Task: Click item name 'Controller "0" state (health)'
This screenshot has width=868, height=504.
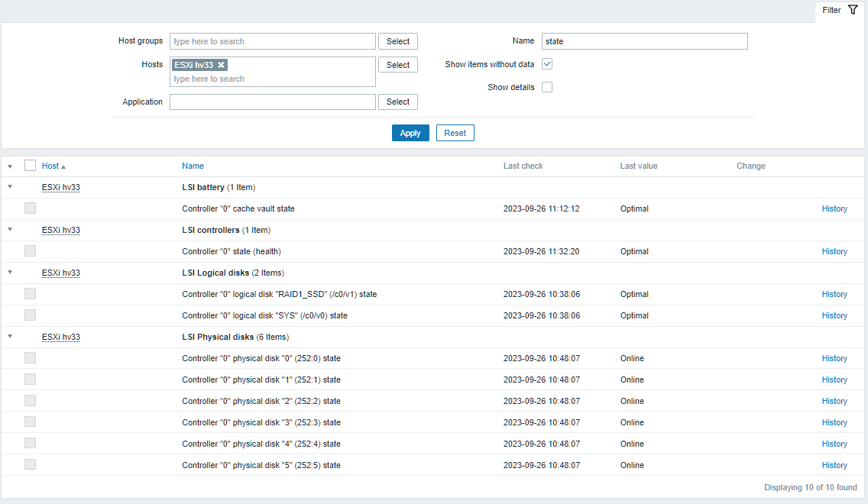Action: pos(232,252)
